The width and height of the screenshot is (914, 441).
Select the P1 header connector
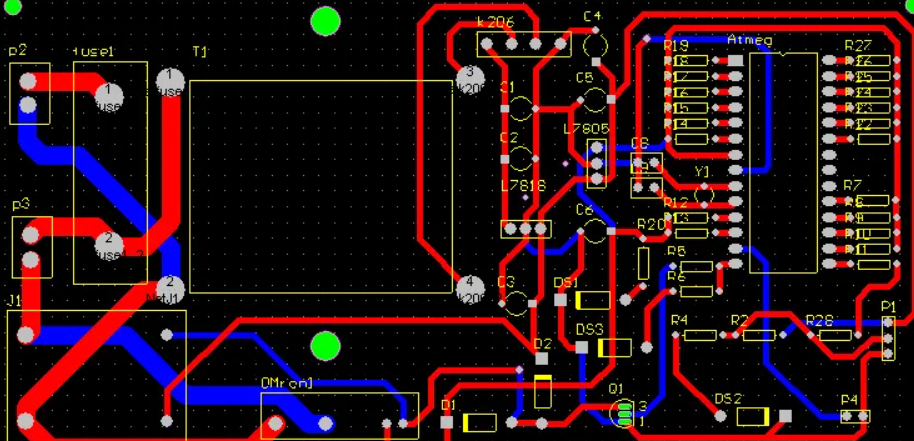point(888,338)
